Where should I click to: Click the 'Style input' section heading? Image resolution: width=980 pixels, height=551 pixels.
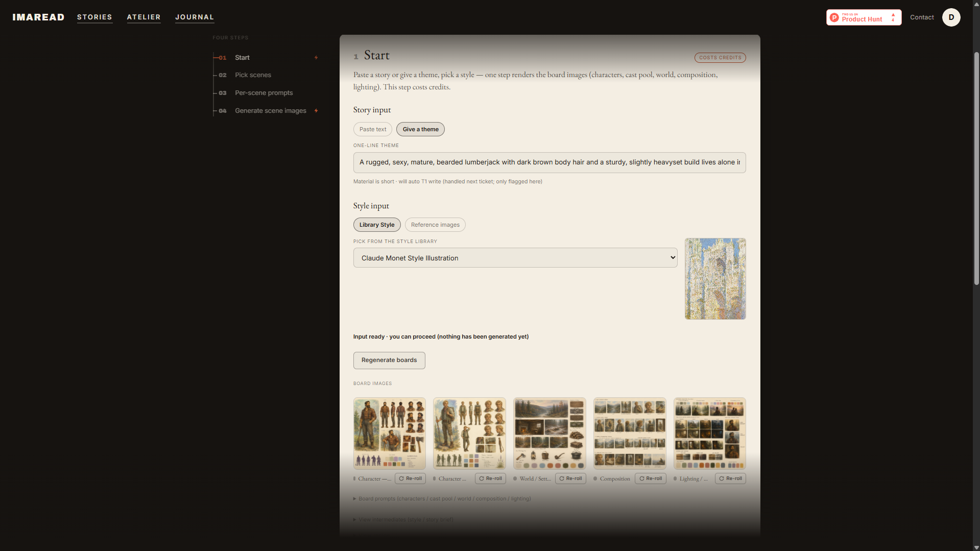371,206
